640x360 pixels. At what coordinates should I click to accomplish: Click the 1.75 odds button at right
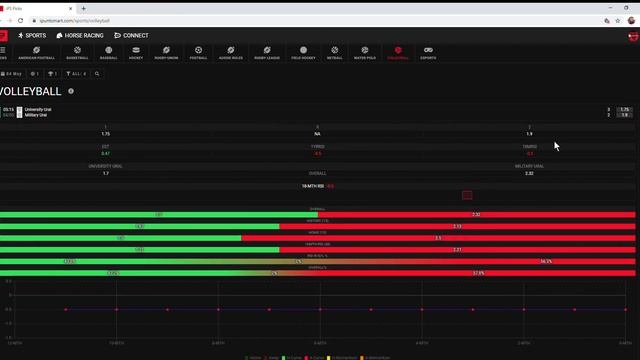click(x=624, y=109)
